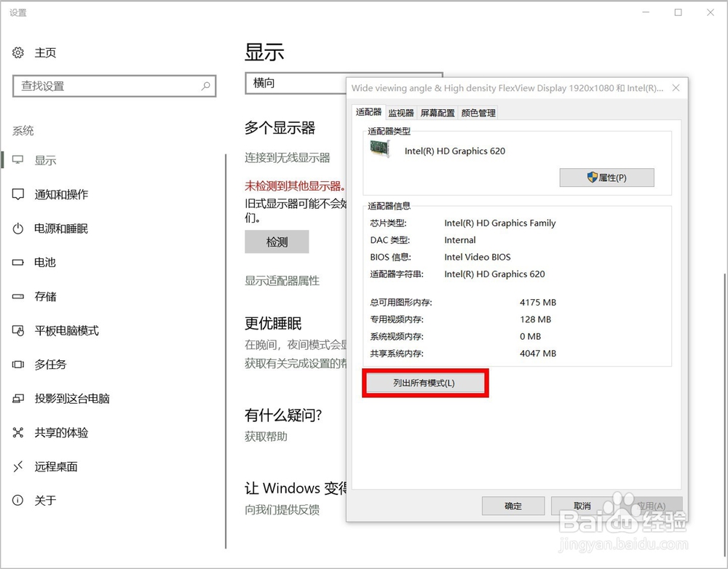Switch to the 颜色管理 tab
Image resolution: width=728 pixels, height=569 pixels.
478,113
